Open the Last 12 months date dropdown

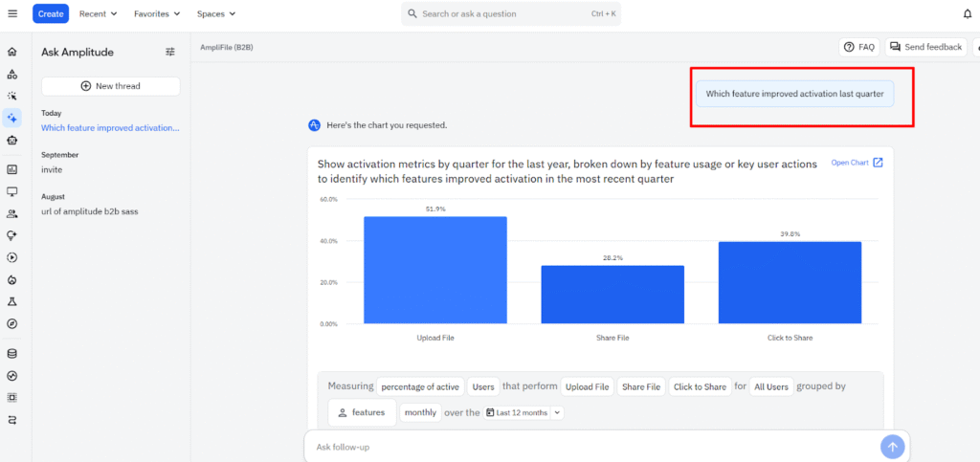click(x=524, y=413)
